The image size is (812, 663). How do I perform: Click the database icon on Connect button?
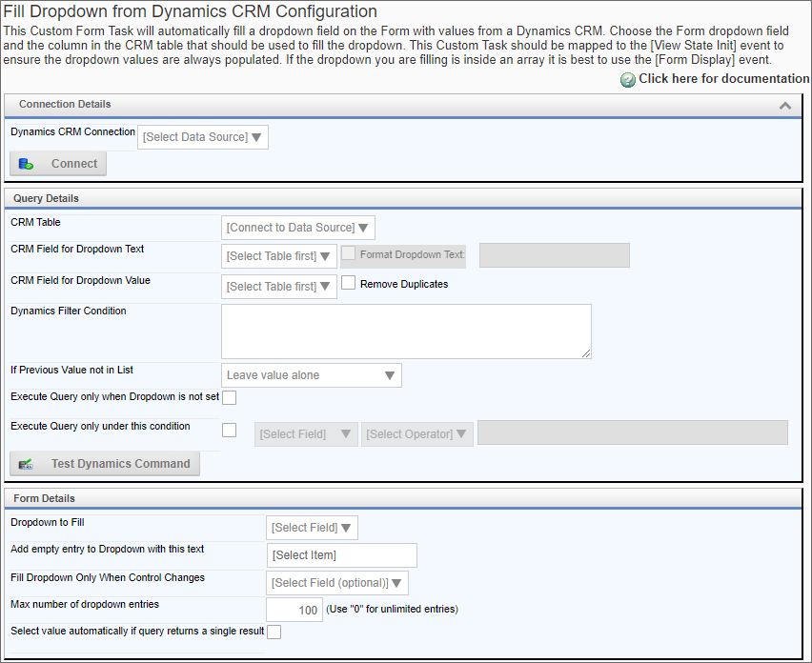(x=26, y=164)
